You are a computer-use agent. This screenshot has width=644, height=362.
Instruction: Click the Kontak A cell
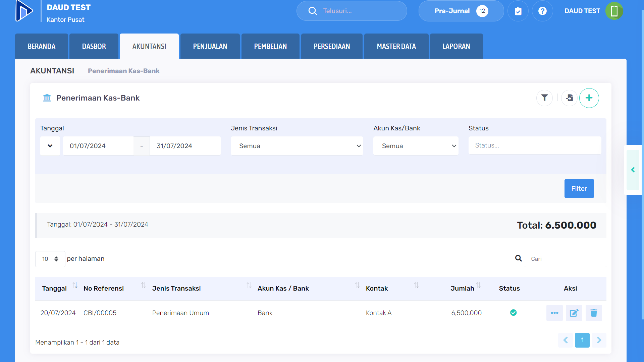[379, 313]
